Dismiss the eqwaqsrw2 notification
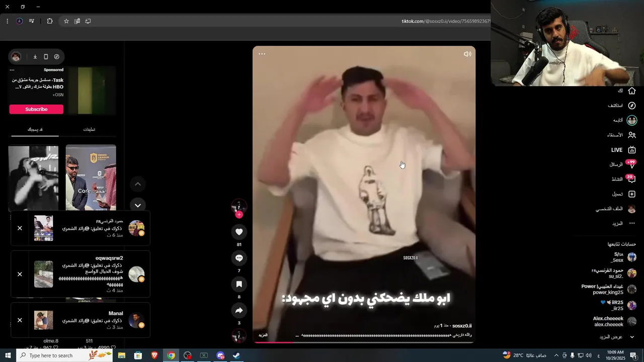This screenshot has height=362, width=644. pos(20,274)
